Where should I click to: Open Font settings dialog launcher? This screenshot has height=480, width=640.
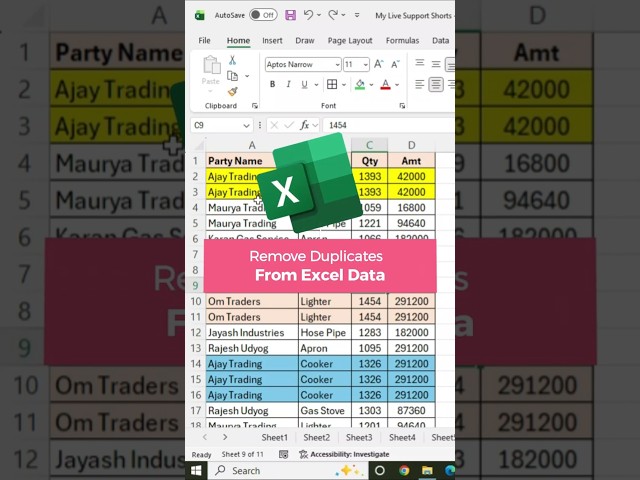[x=402, y=106]
